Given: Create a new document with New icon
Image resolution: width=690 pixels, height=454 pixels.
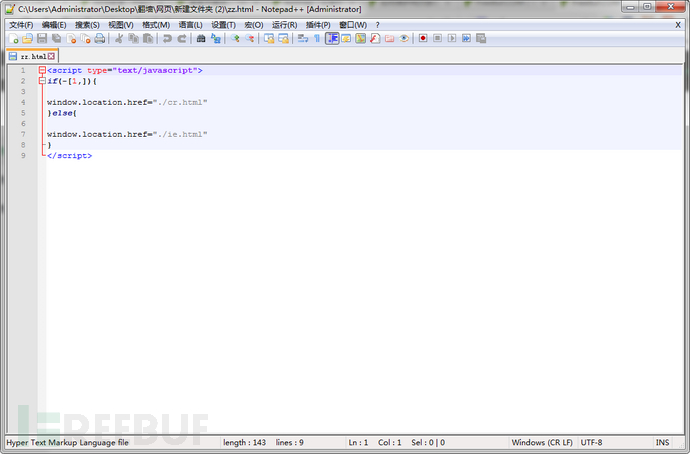Looking at the screenshot, I should pos(14,39).
